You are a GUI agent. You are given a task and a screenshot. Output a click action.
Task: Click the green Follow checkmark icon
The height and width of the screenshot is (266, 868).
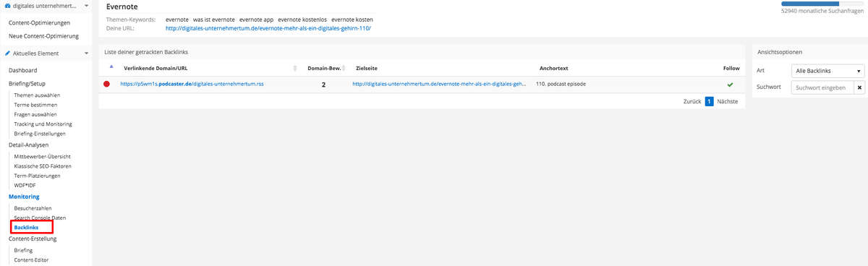[731, 84]
